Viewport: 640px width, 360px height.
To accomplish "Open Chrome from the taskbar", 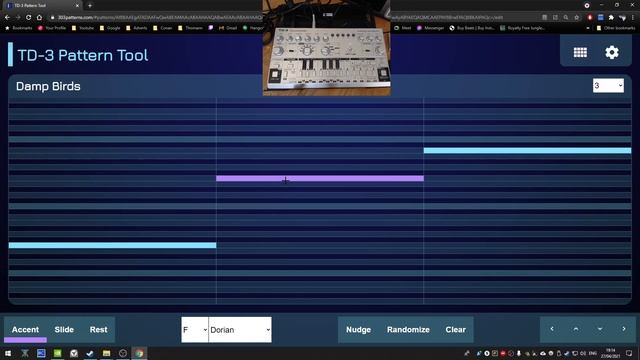I will coord(139,353).
